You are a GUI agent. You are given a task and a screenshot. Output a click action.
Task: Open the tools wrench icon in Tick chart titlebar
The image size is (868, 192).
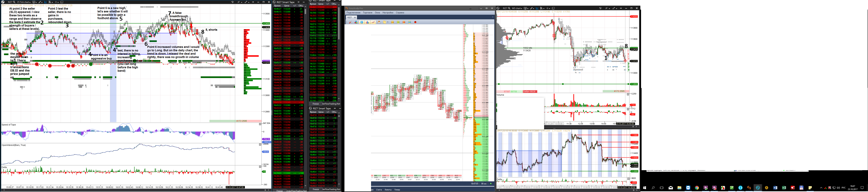click(232, 2)
